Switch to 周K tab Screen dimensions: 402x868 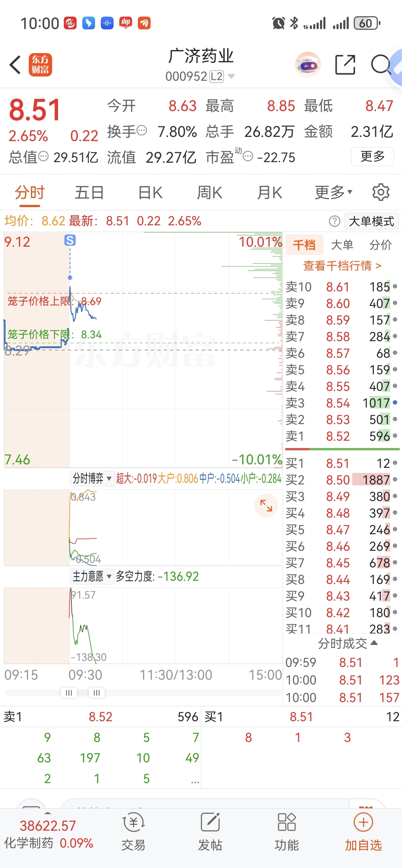tap(209, 192)
